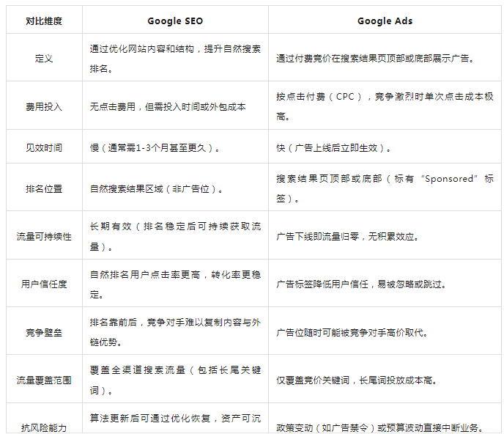This screenshot has height=434, width=504.
Task: Select the '流量覆盖范围' row label
Action: pyautogui.click(x=44, y=379)
